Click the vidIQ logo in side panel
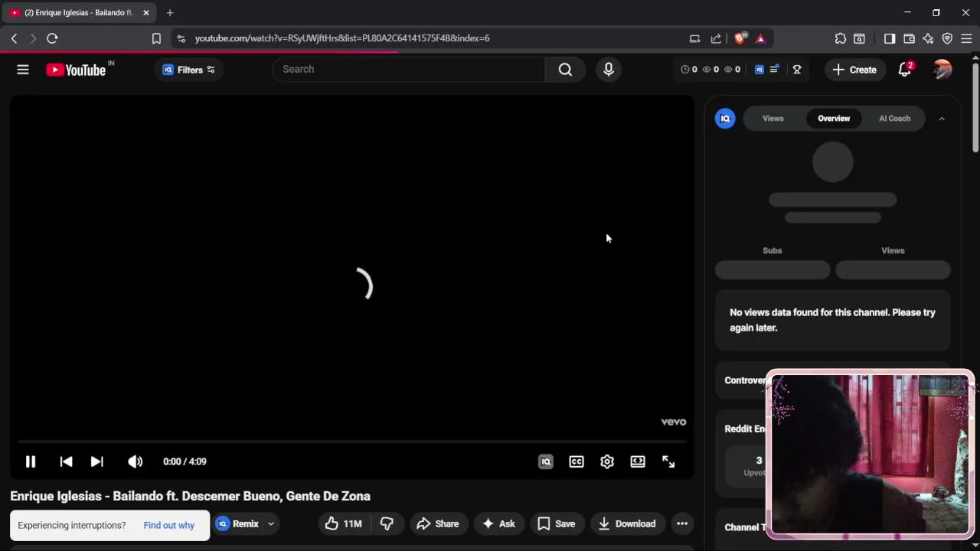980x551 pixels. 725,119
